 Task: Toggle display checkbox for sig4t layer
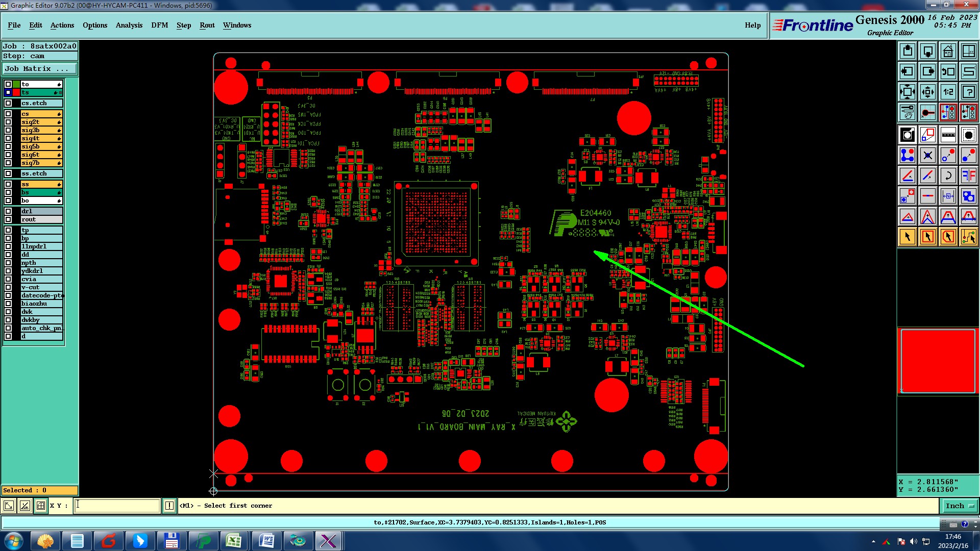click(x=8, y=138)
